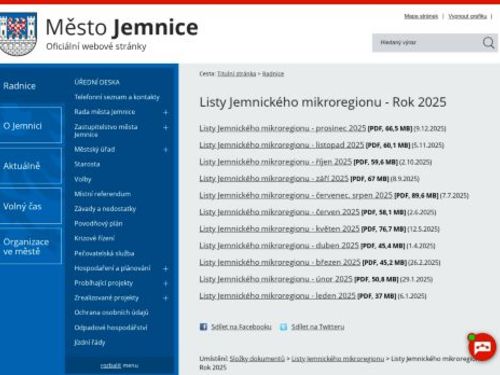
Task: Click the Twitter share icon
Action: [x=283, y=327]
